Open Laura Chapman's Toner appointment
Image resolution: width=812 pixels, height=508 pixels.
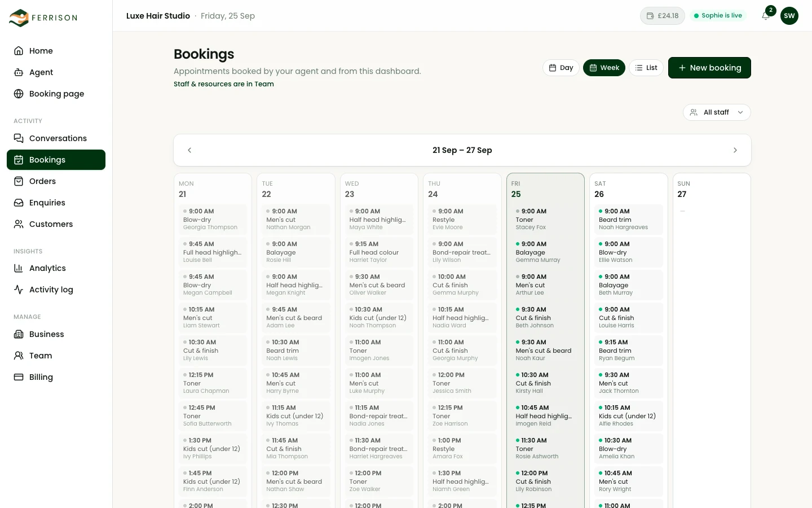(x=213, y=383)
